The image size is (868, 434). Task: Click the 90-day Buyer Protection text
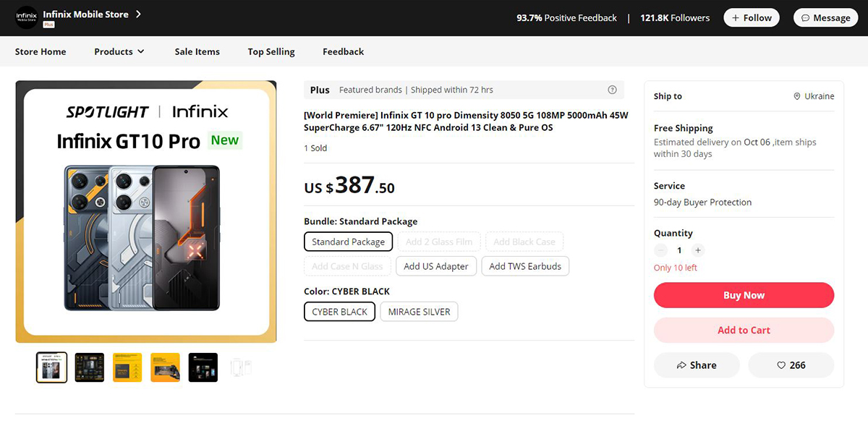(702, 203)
